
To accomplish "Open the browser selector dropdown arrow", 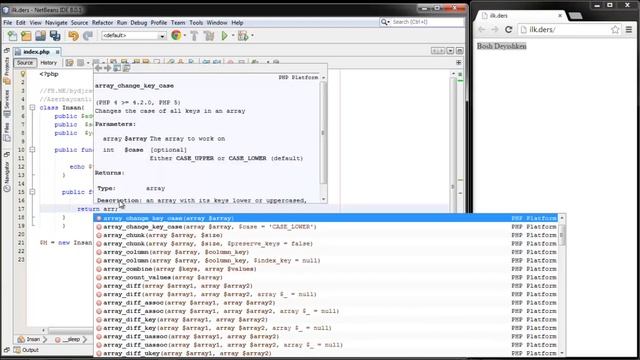I will click(185, 36).
